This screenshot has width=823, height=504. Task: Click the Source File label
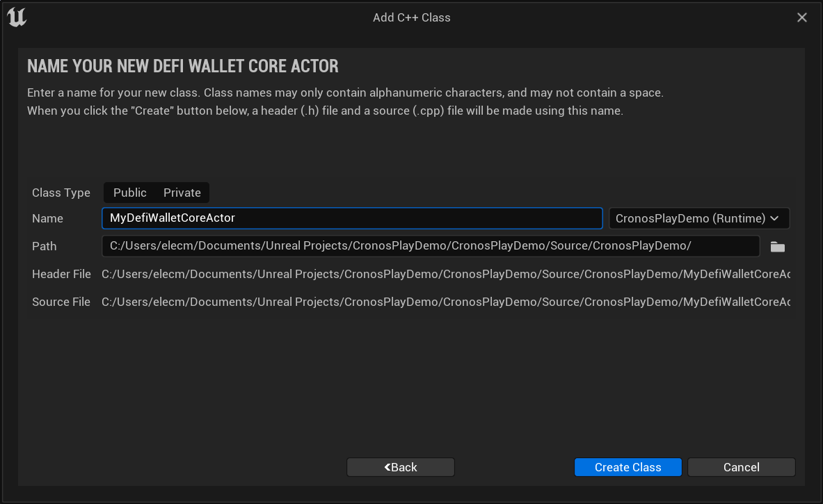click(x=61, y=302)
